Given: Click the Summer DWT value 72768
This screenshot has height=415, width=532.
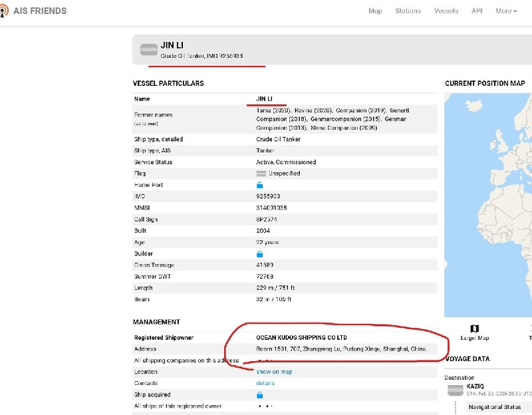Looking at the screenshot, I should point(265,277).
